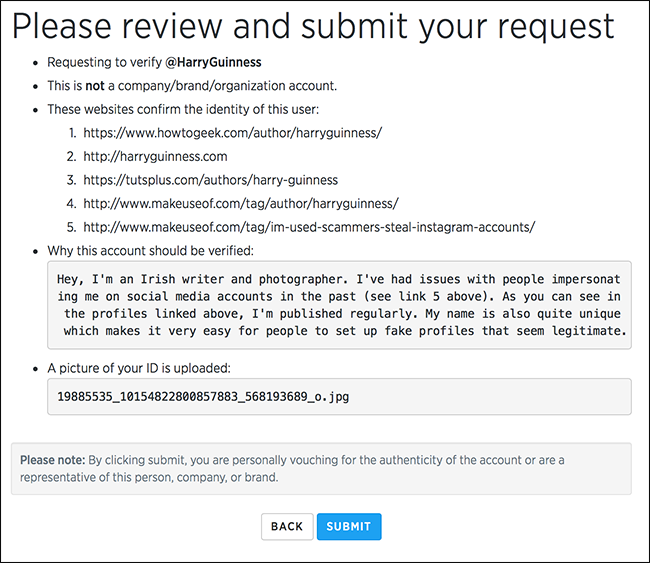Screen dimensions: 650x563
Task: Go back with the BACK button
Action: 287,527
